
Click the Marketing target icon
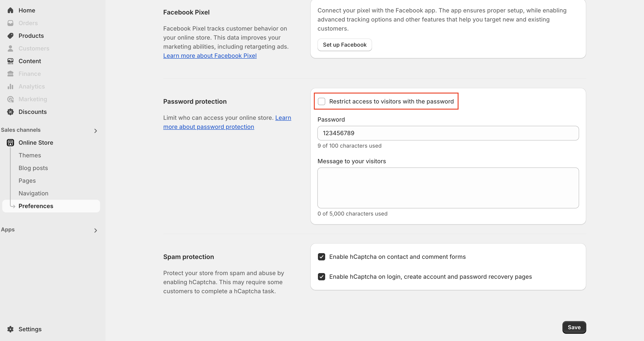[x=10, y=99]
